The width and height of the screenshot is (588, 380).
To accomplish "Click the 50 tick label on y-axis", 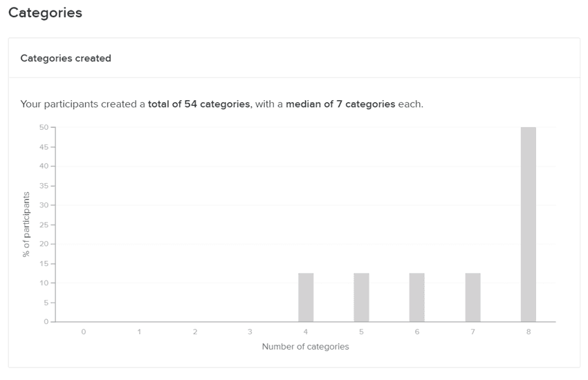I will 44,127.
